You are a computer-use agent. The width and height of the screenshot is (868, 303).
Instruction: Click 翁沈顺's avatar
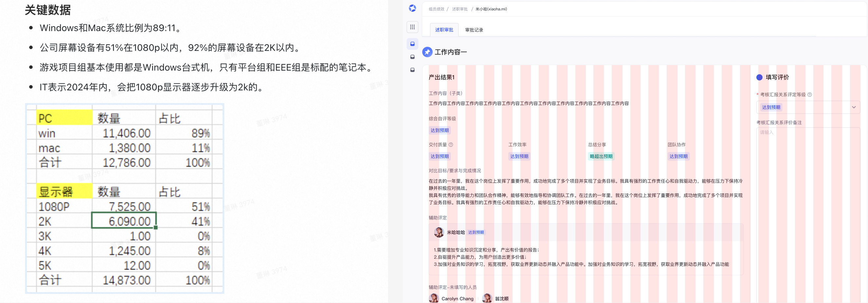tap(487, 298)
